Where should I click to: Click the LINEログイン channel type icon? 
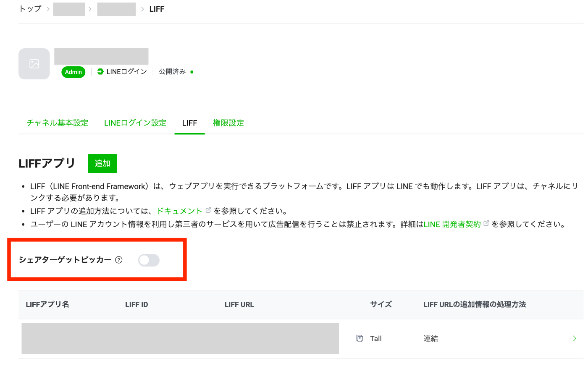pyautogui.click(x=100, y=72)
